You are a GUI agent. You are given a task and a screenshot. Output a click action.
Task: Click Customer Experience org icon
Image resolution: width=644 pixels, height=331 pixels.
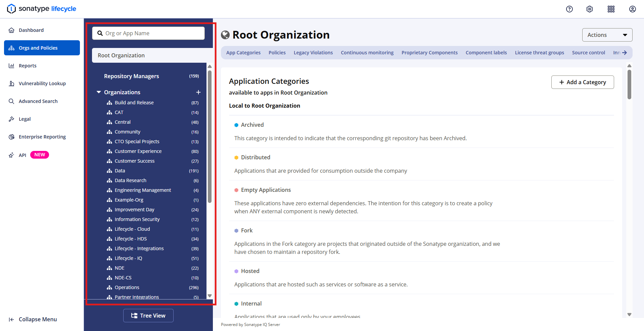(109, 151)
